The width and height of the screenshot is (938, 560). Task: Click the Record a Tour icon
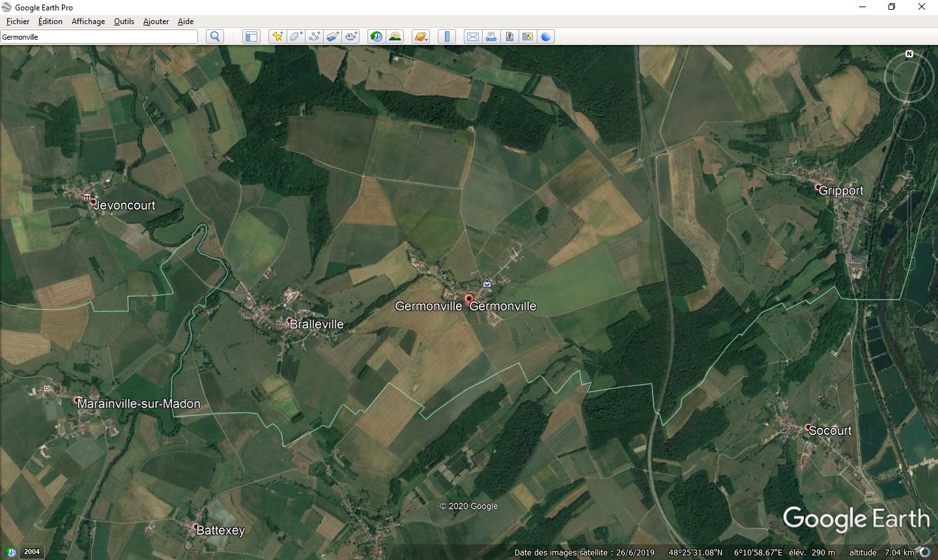click(x=350, y=36)
